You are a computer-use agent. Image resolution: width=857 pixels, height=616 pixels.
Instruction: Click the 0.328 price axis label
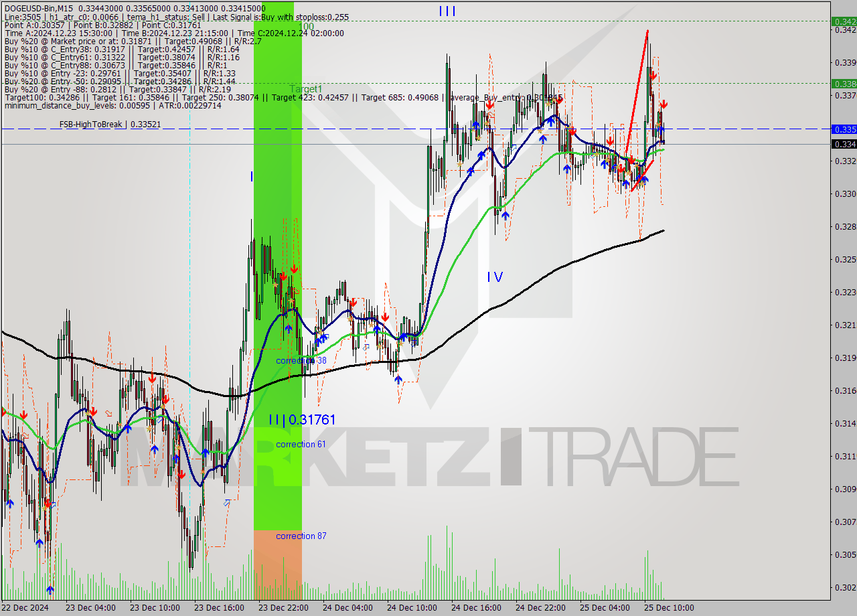[845, 226]
